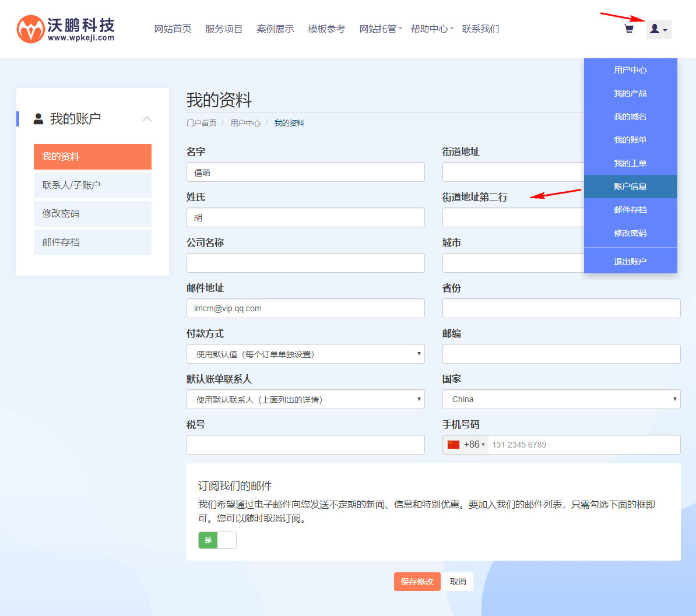Open 案例展示 in navigation
The image size is (696, 616).
[x=275, y=29]
